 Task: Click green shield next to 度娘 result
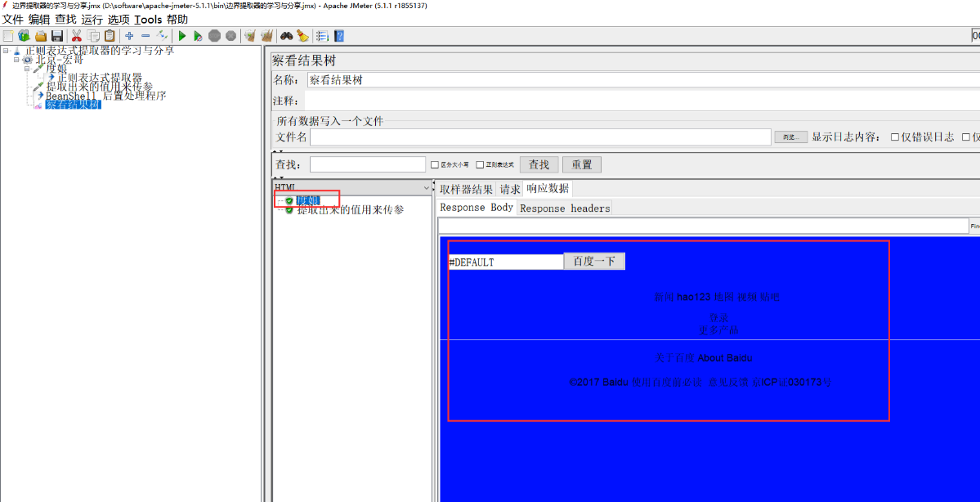289,200
